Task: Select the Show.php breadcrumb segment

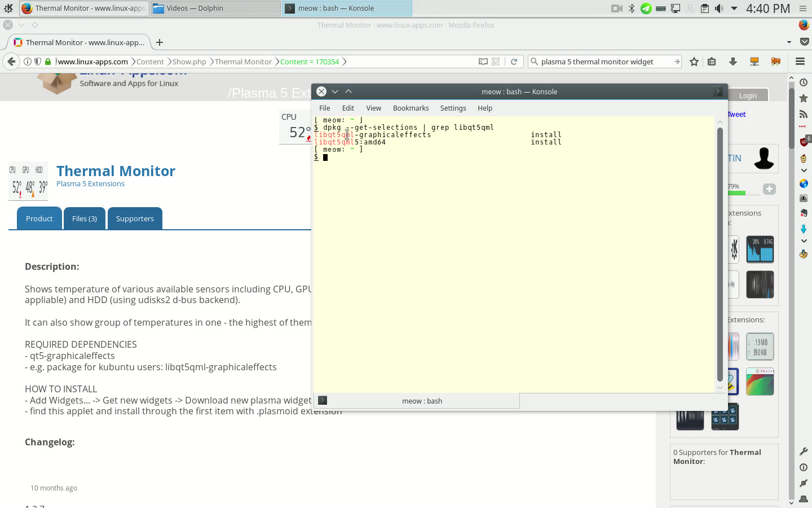Action: (189, 62)
